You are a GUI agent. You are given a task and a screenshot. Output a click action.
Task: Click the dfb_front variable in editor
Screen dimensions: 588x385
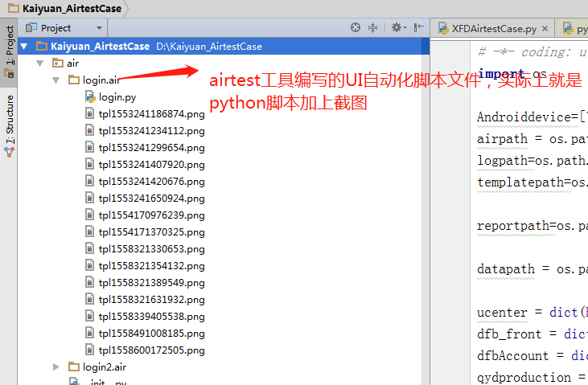click(509, 334)
